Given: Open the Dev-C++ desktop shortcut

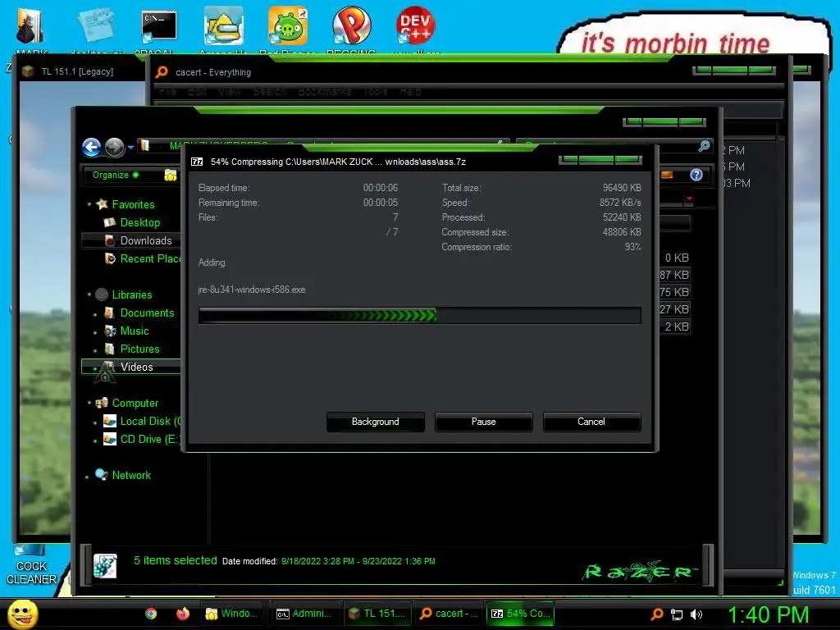Looking at the screenshot, I should [415, 25].
